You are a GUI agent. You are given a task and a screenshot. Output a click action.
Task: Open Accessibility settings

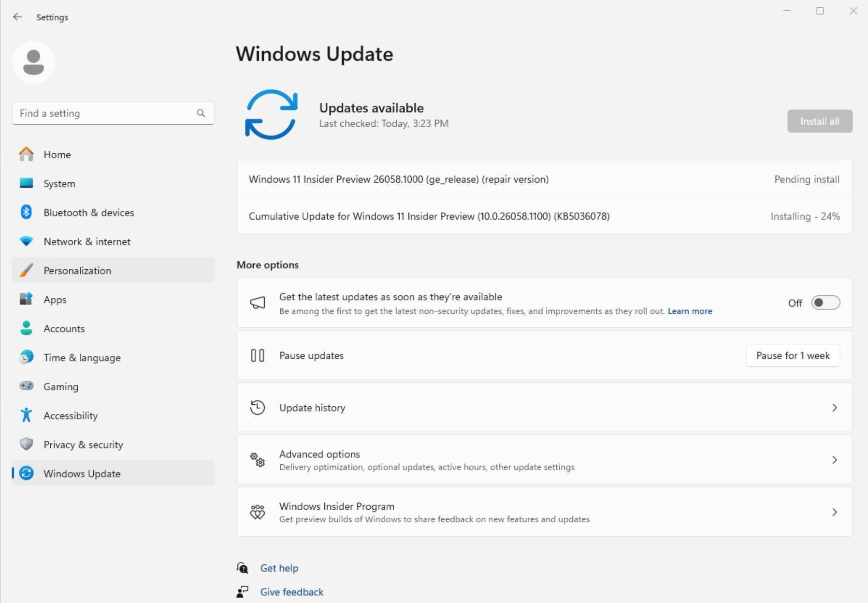113,415
